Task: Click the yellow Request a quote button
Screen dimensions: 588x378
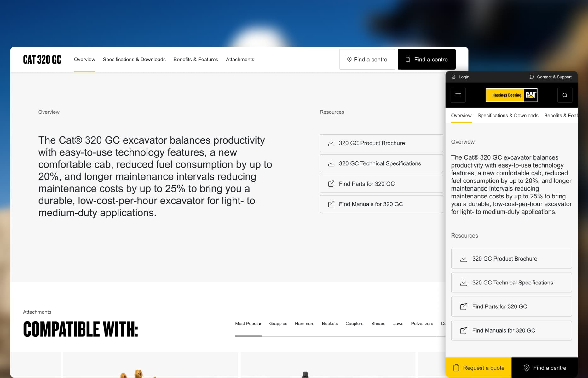Action: click(x=478, y=368)
